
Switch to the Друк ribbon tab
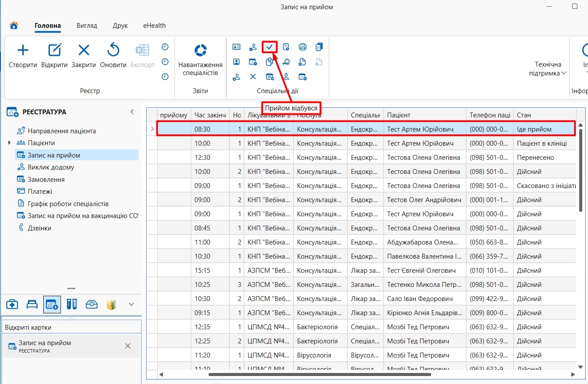coord(120,26)
